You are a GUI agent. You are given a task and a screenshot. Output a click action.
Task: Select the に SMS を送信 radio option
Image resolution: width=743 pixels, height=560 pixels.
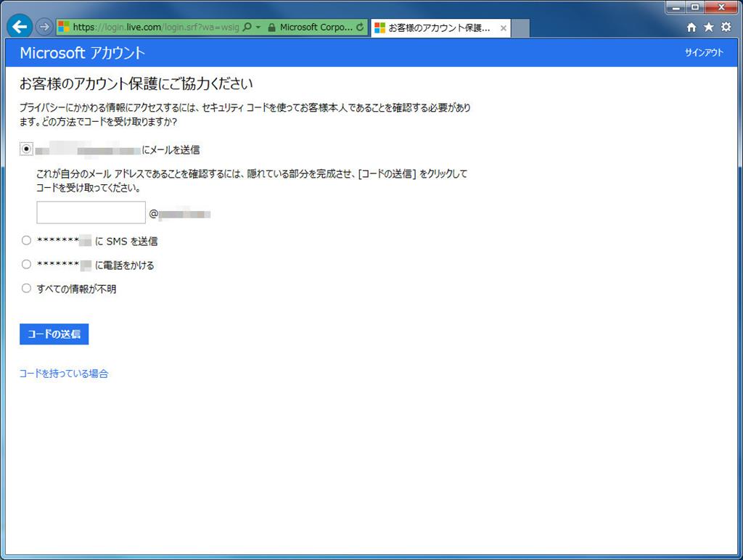click(x=27, y=240)
